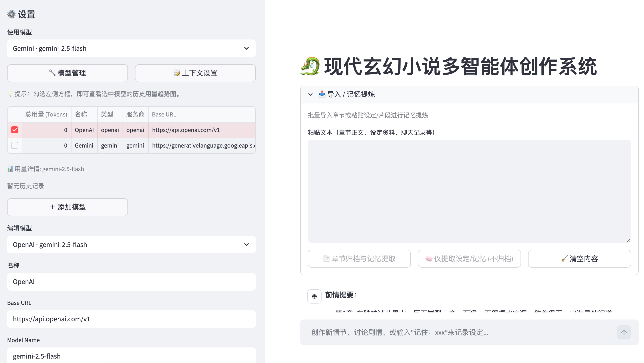Click the wrench icon on 模型管理 button
Image resolution: width=644 pixels, height=363 pixels.
pyautogui.click(x=52, y=73)
